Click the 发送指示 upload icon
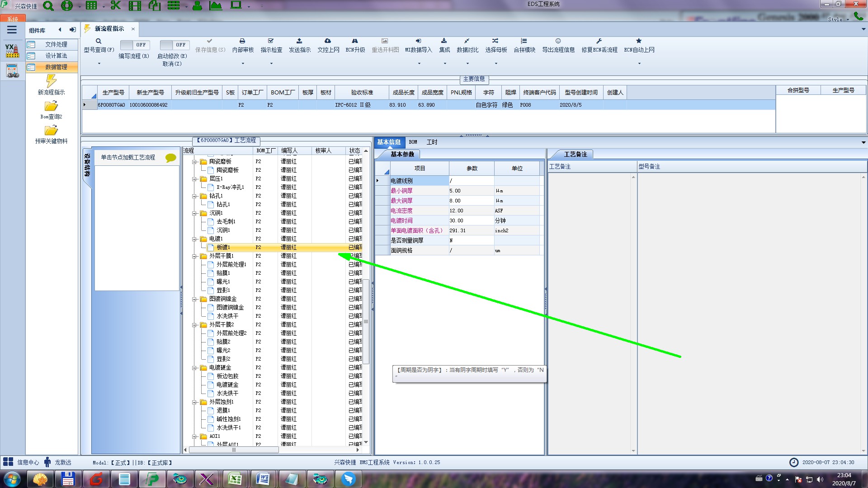Image resolution: width=868 pixels, height=488 pixels. pos(299,41)
